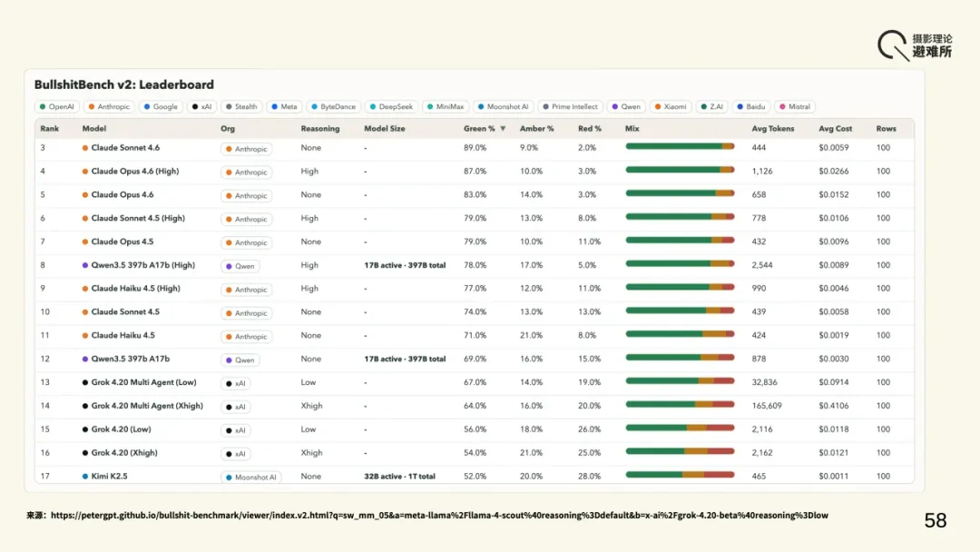Sort by the Green % column header
Screen dimensions: 980x552
point(485,129)
